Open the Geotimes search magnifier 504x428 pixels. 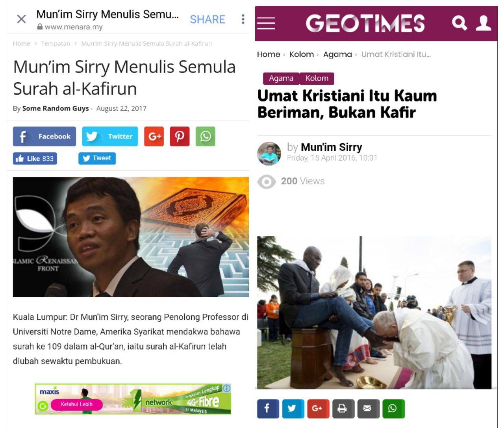click(460, 23)
